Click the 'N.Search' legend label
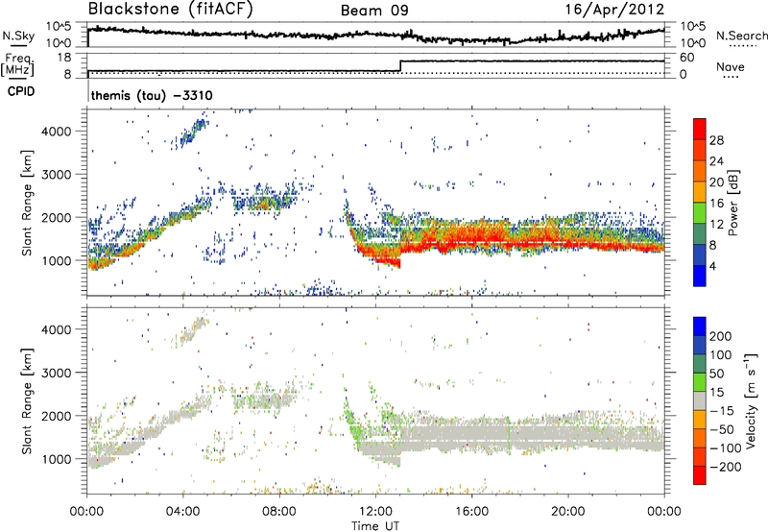The height and width of the screenshot is (532, 768). click(x=741, y=36)
